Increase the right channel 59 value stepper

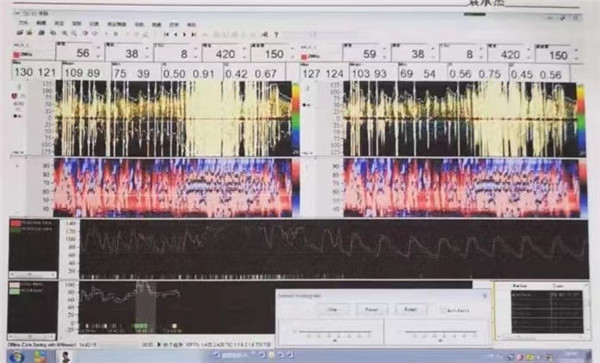click(x=385, y=48)
